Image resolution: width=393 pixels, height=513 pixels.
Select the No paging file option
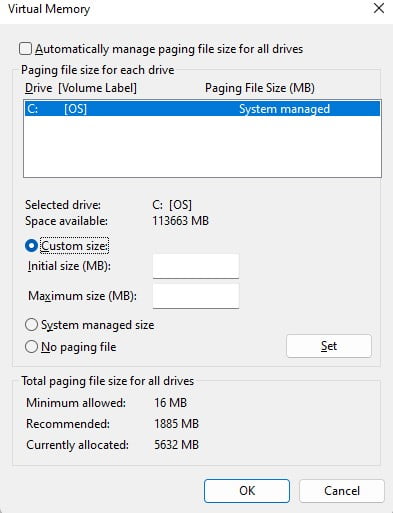coord(31,347)
